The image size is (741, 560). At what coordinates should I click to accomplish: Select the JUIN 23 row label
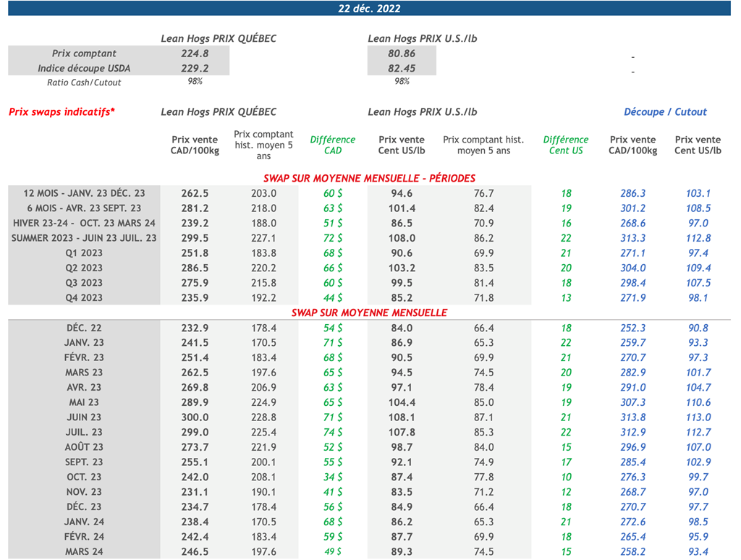tap(84, 417)
